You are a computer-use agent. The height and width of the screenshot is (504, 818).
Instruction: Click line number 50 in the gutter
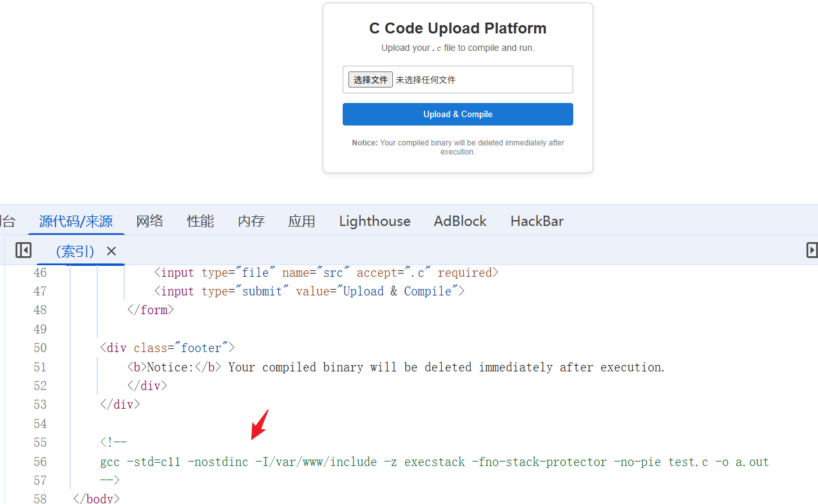(40, 348)
